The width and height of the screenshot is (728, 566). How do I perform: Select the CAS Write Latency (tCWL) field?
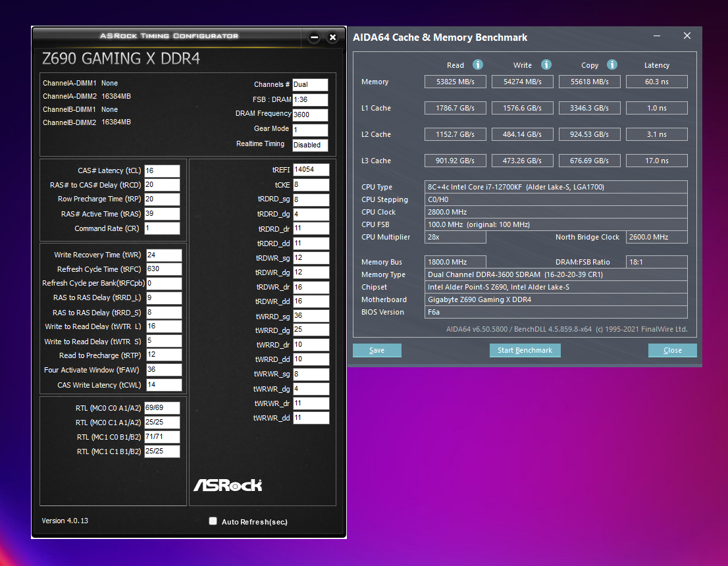tap(164, 384)
